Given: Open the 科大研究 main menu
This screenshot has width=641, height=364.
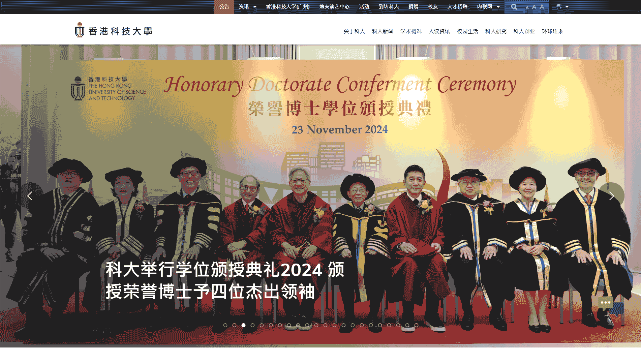Looking at the screenshot, I should (x=496, y=31).
